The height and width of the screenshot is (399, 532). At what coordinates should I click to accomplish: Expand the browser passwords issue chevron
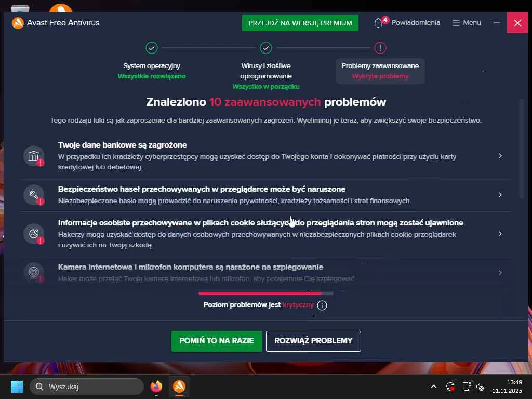tap(500, 195)
